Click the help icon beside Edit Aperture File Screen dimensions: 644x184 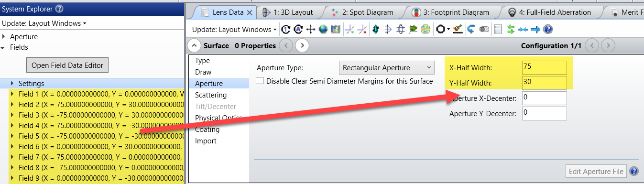coord(634,171)
